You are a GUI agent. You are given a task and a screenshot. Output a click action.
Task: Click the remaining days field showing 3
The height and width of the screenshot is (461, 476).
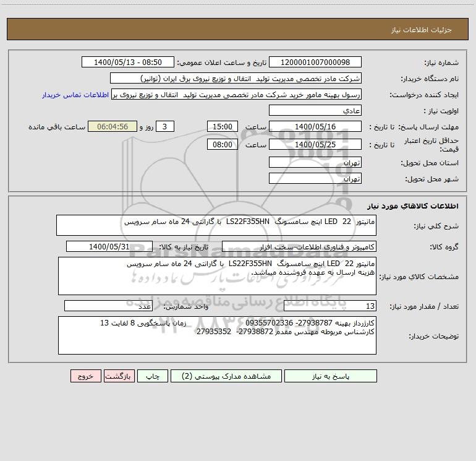point(165,126)
